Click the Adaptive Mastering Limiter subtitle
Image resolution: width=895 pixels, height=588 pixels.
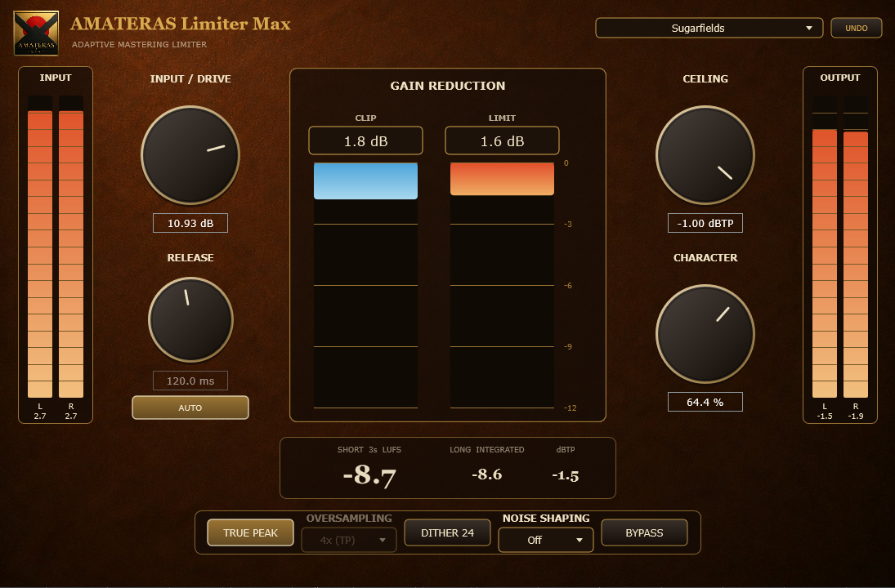[139, 44]
